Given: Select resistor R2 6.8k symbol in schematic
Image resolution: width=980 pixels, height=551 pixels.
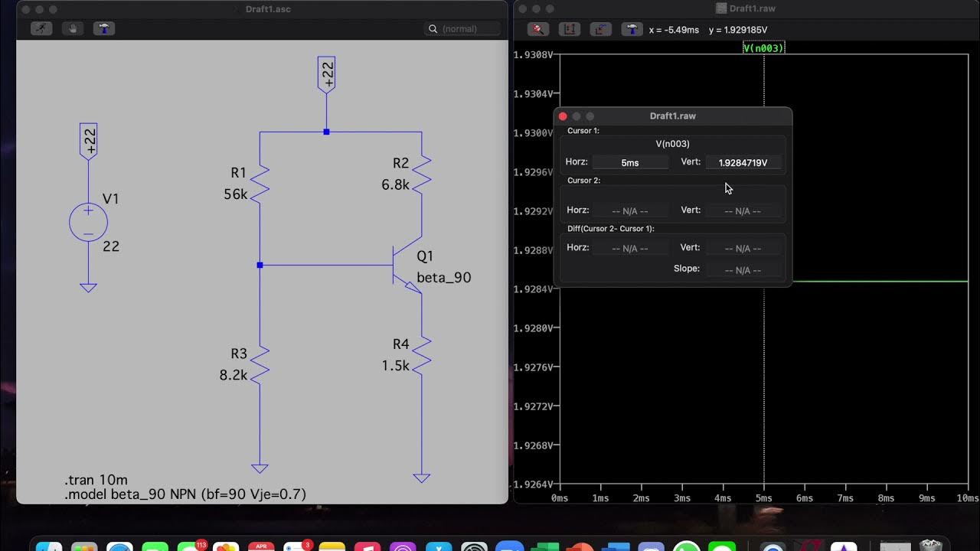Looking at the screenshot, I should pos(422,174).
